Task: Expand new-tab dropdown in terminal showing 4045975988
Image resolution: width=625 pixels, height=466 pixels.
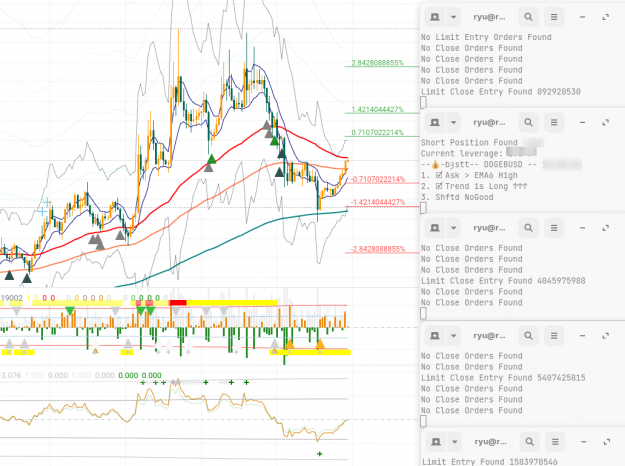Action: 453,228
